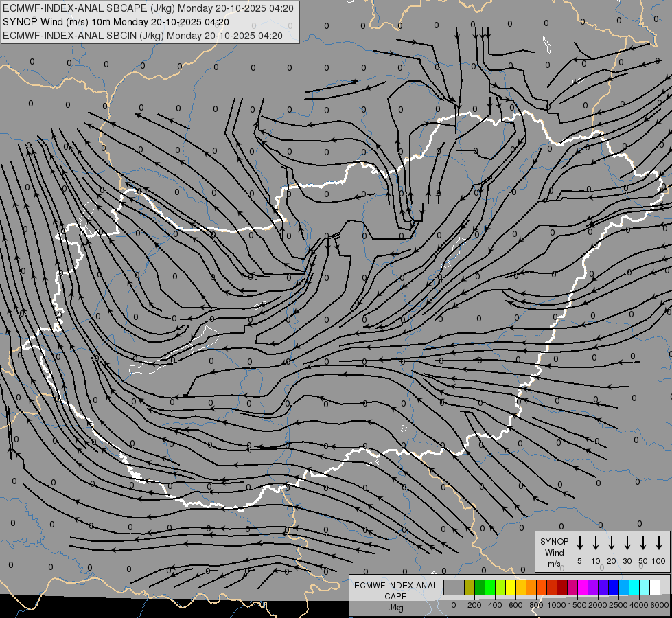Pick the amber CAPE swatch after 600
The height and width of the screenshot is (618, 672).
click(521, 587)
